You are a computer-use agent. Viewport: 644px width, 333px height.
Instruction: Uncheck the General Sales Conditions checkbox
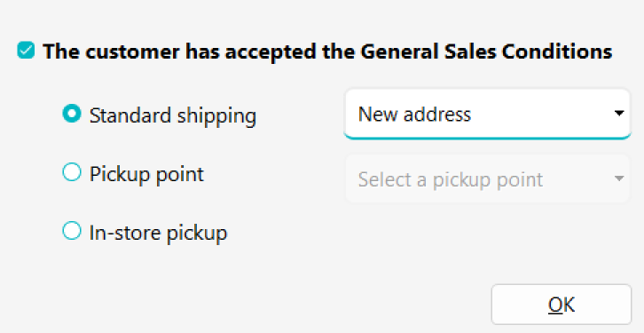pos(26,51)
